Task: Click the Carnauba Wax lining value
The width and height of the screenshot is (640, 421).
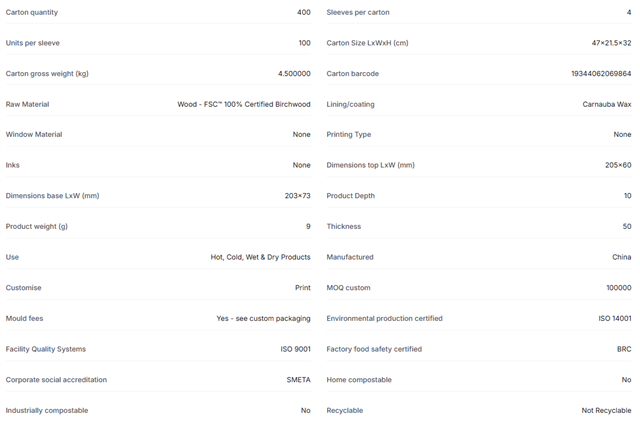Action: [x=607, y=104]
